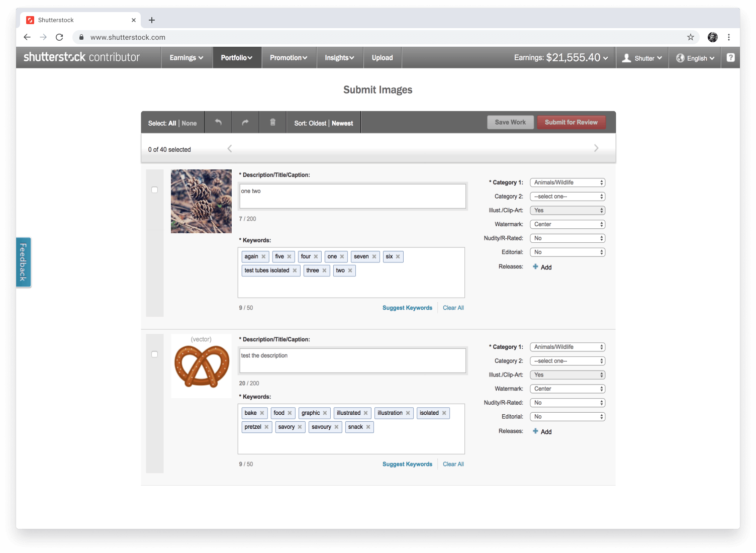Image resolution: width=756 pixels, height=553 pixels.
Task: Expand the Earnings $21,555.40 summary
Action: point(561,58)
